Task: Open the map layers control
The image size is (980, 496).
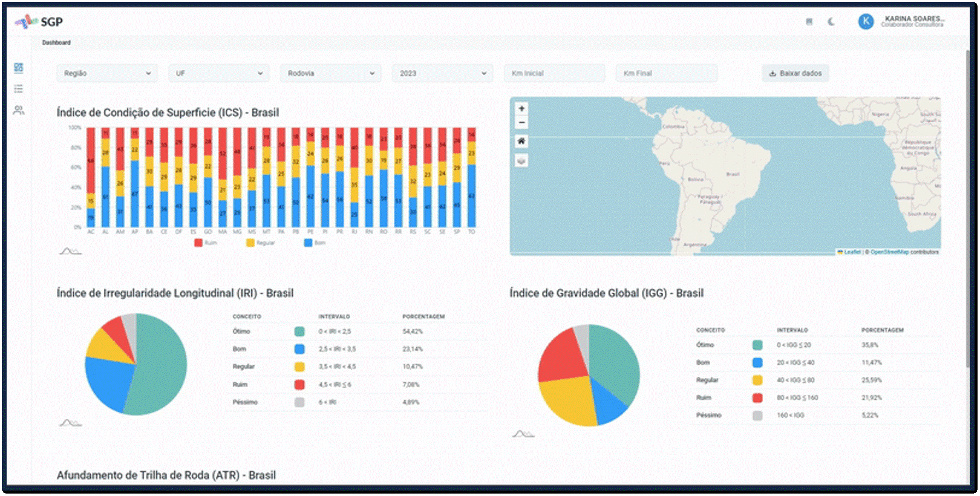Action: pyautogui.click(x=521, y=161)
